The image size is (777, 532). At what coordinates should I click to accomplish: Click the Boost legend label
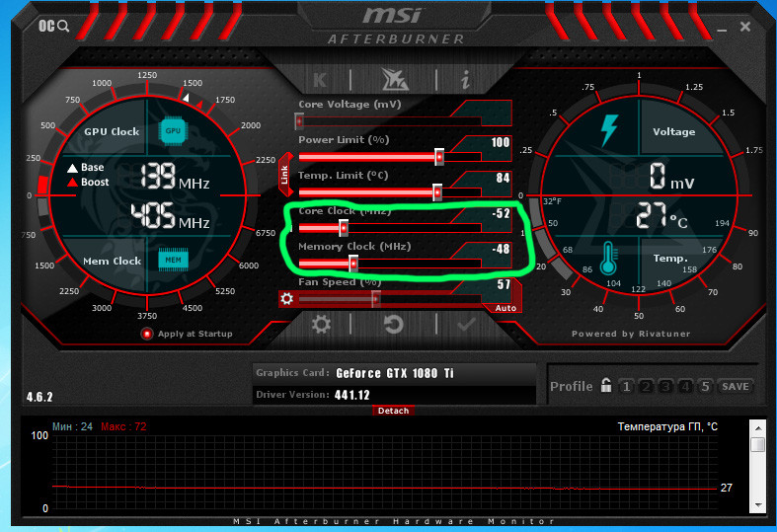tap(95, 182)
